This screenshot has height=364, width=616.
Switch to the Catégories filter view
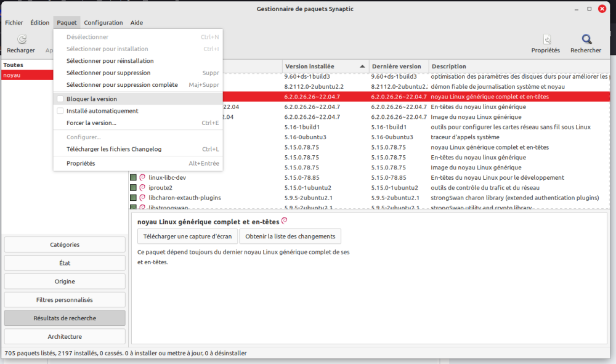64,245
